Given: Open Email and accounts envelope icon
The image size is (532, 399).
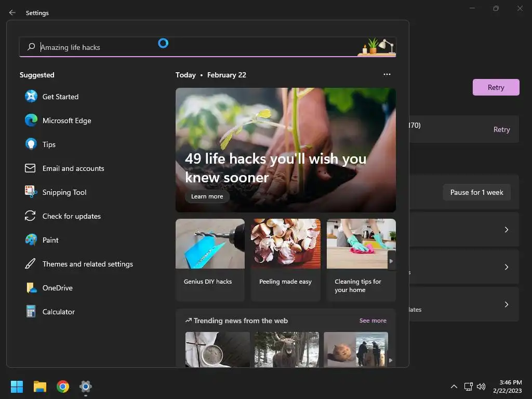Looking at the screenshot, I should pyautogui.click(x=30, y=168).
